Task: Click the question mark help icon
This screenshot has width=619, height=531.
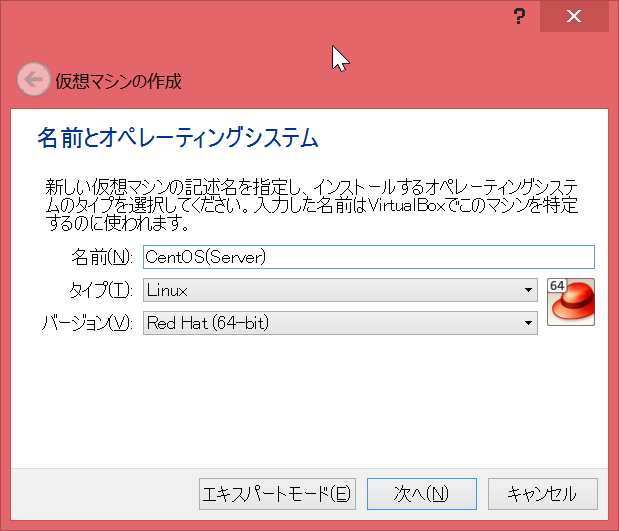Action: click(519, 17)
